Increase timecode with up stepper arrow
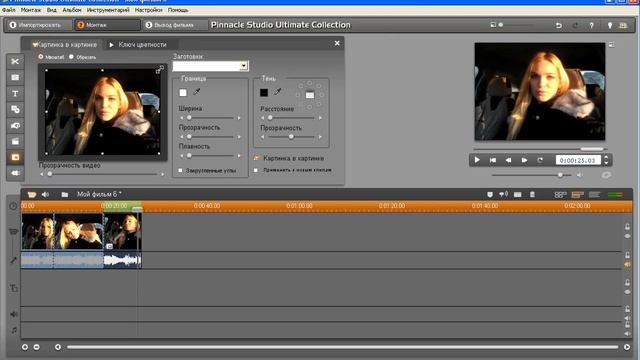The height and width of the screenshot is (360, 640). pos(606,157)
